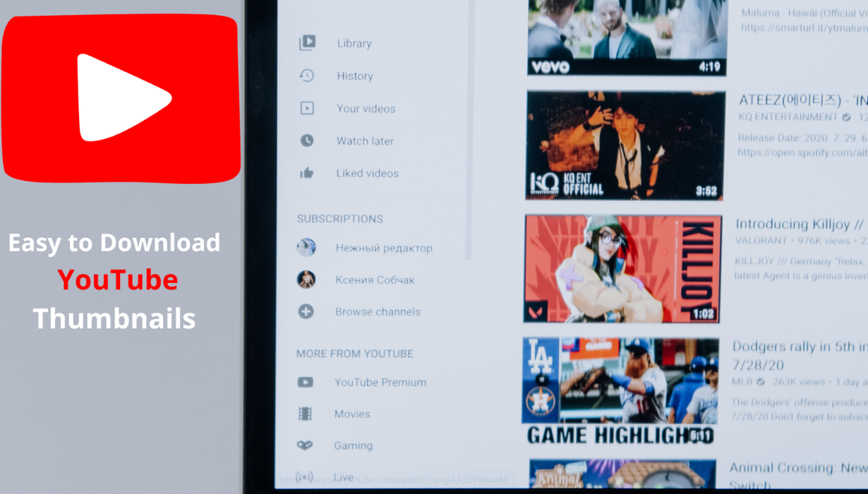Open the Animal Crossing video title
This screenshot has height=494, width=868.
798,476
